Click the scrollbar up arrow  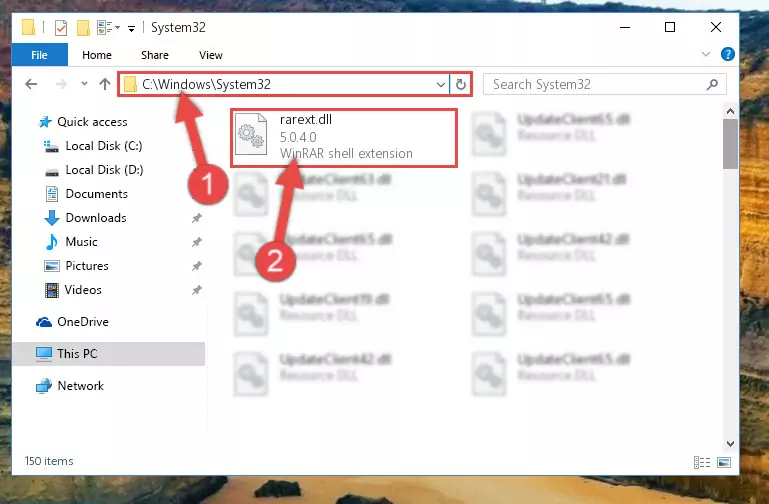(x=730, y=111)
